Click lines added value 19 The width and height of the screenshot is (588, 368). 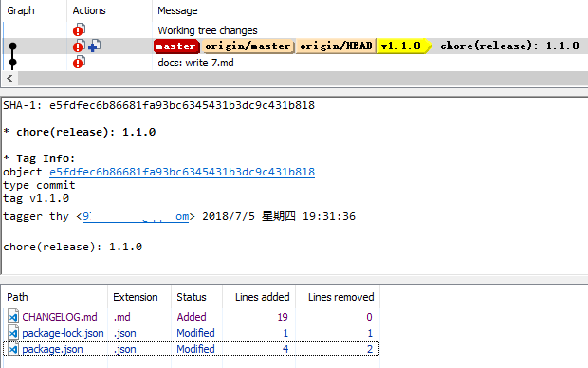283,317
